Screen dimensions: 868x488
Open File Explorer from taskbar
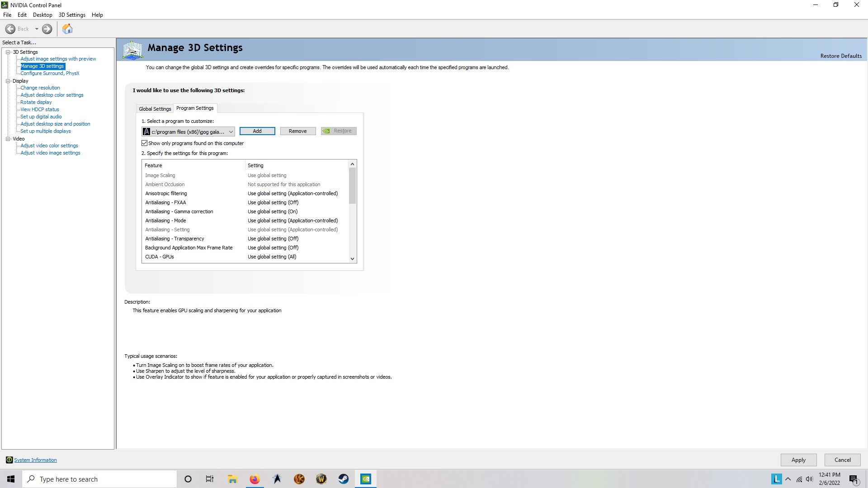[x=232, y=479]
